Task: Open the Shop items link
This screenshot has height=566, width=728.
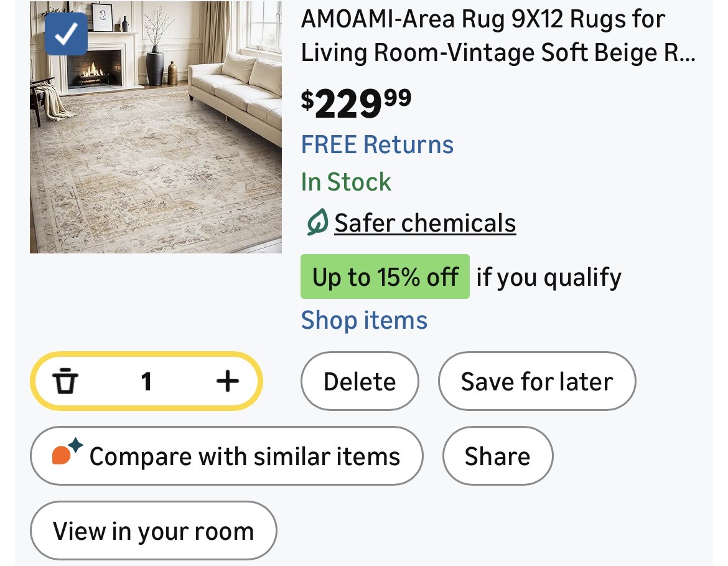Action: tap(364, 321)
